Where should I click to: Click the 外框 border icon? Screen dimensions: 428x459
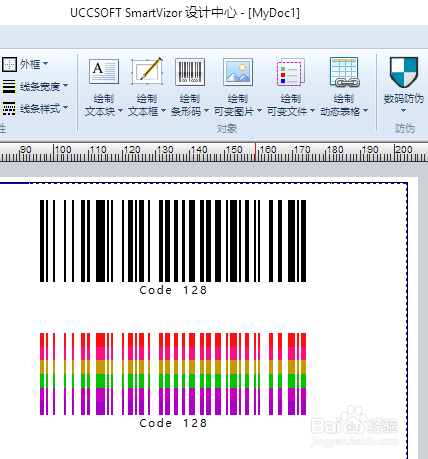9,64
